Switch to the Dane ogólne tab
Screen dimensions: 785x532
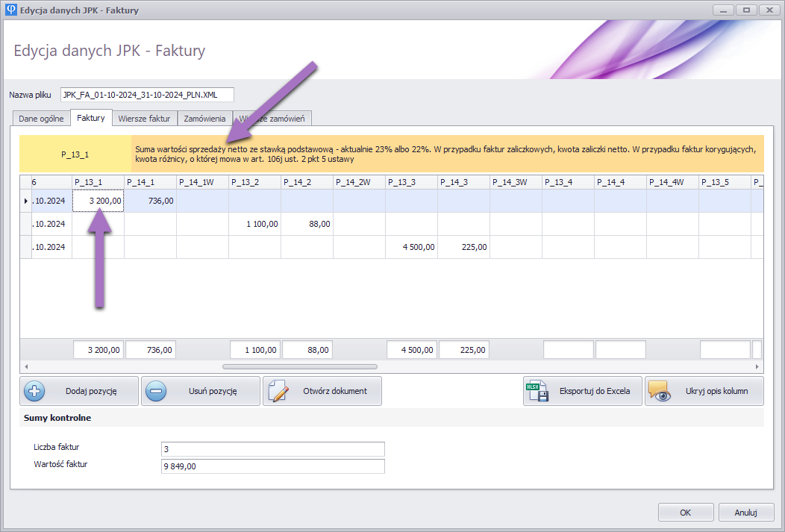tap(41, 119)
